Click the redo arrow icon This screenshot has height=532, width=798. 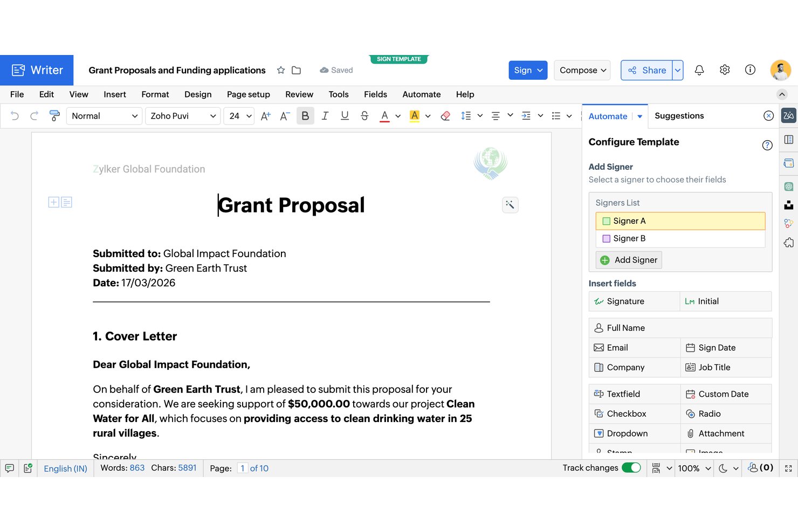point(34,116)
